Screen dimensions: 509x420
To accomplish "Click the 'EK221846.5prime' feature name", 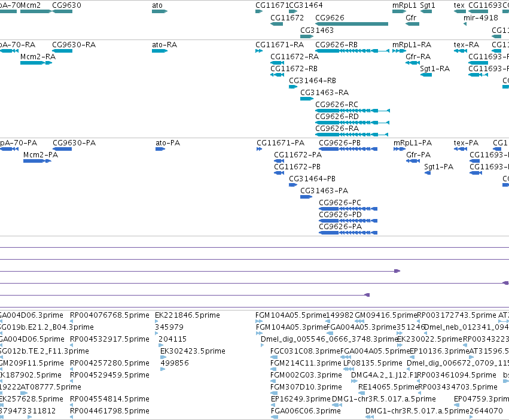I will click(x=187, y=315).
